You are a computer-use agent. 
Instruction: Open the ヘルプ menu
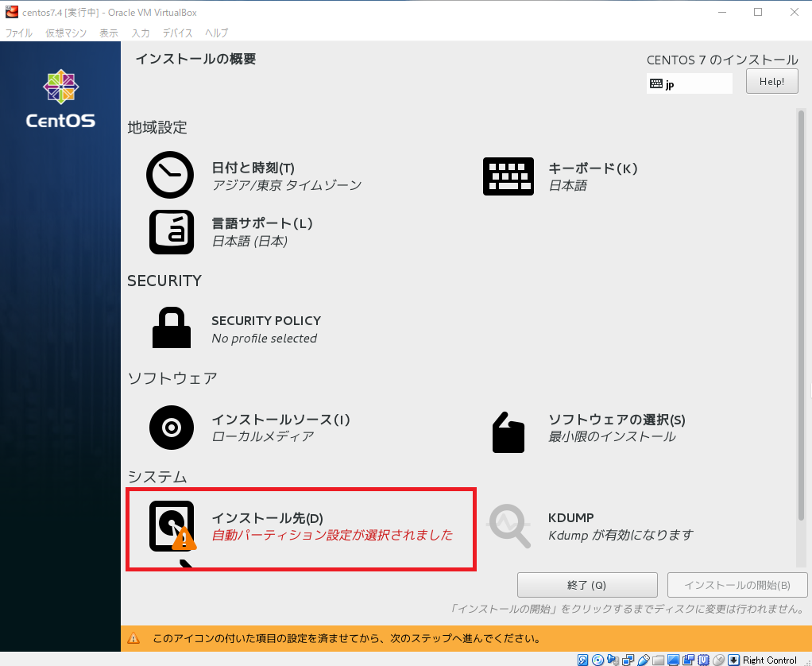click(216, 33)
